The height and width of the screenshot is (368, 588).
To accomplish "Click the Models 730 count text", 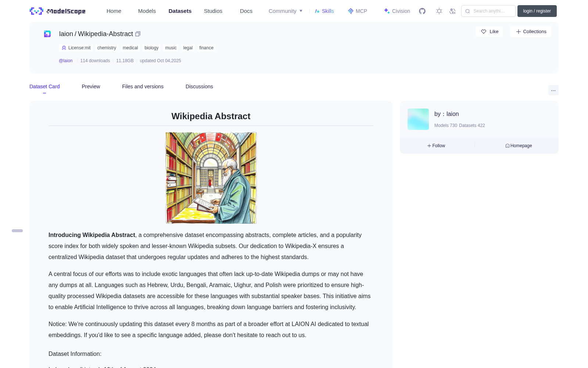I will point(446,125).
